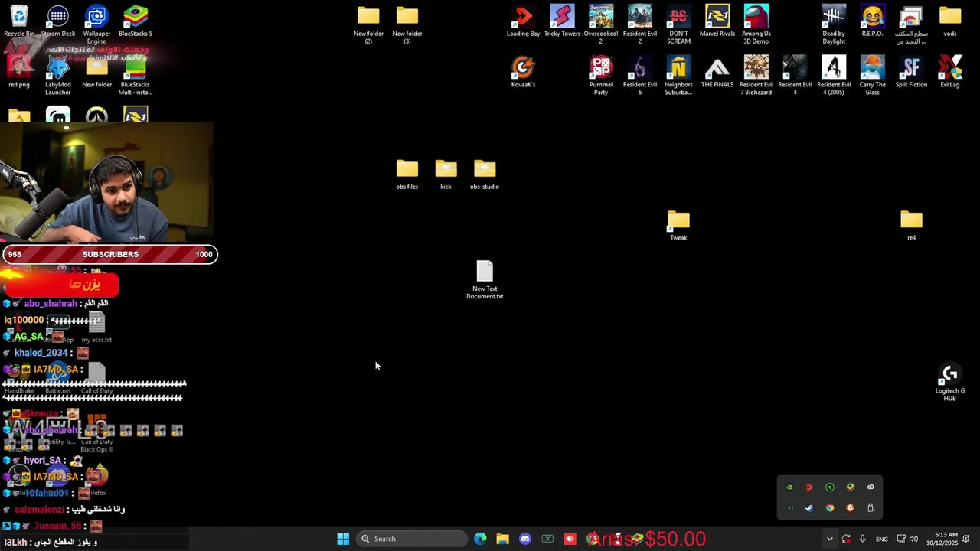The image size is (980, 551).
Task: Open the Recycle Bin desktop icon
Action: point(19,21)
